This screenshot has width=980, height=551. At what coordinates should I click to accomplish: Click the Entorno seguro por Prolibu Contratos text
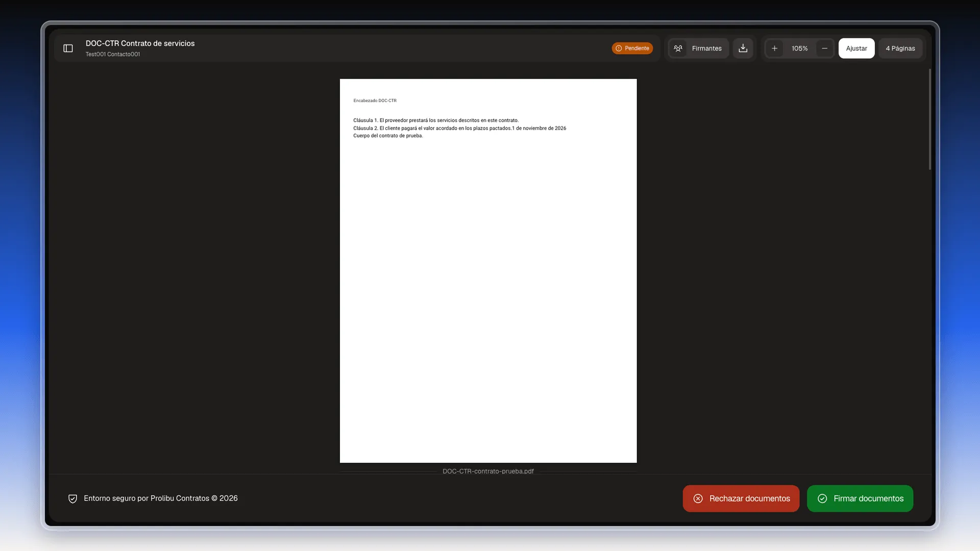(161, 498)
